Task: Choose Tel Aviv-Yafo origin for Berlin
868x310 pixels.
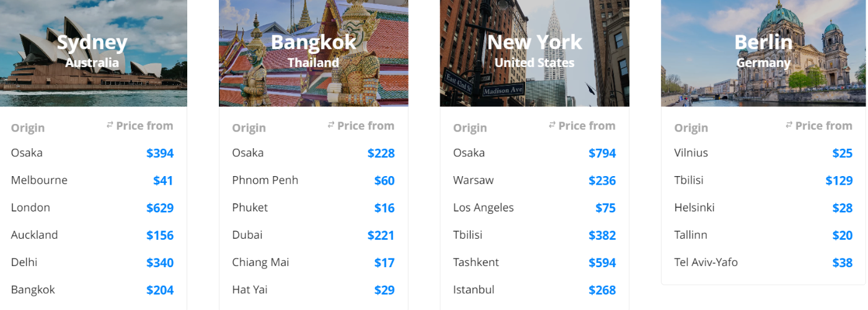Action: pyautogui.click(x=706, y=262)
